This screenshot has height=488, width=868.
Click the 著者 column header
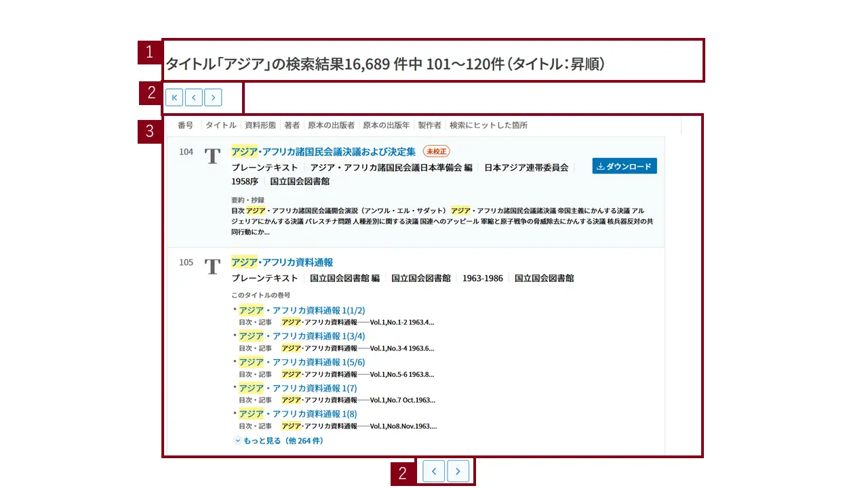tap(292, 125)
